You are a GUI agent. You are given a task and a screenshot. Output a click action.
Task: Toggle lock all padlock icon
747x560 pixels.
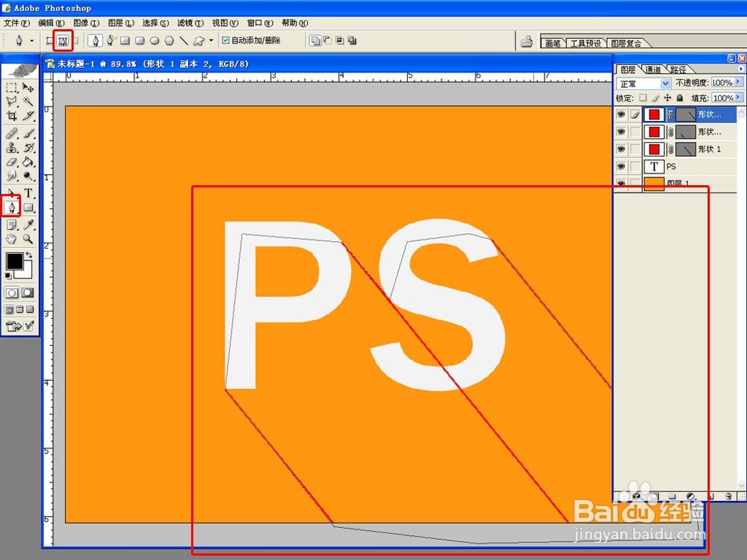click(680, 98)
